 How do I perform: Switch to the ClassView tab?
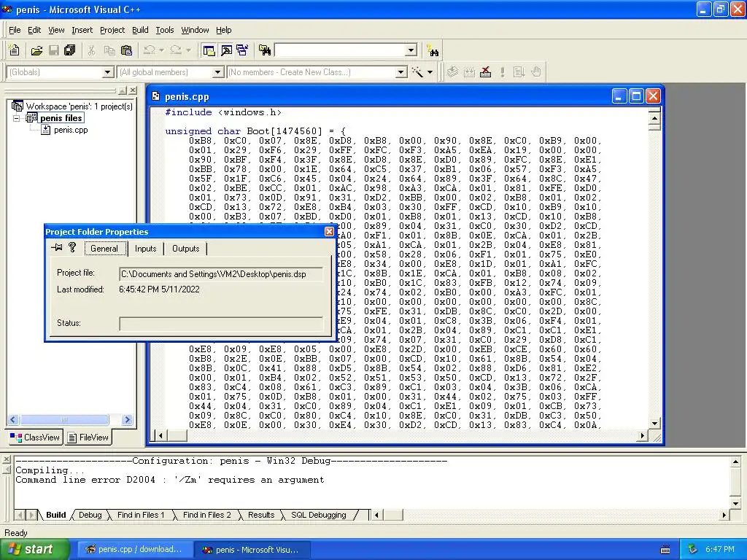tap(35, 437)
